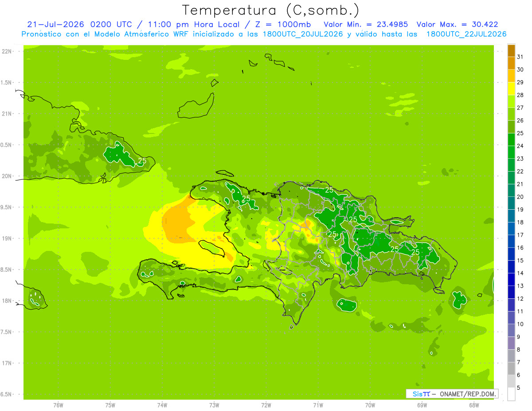
Task: Click the "25" contour label over eastern Cuba
Action: (x=142, y=161)
